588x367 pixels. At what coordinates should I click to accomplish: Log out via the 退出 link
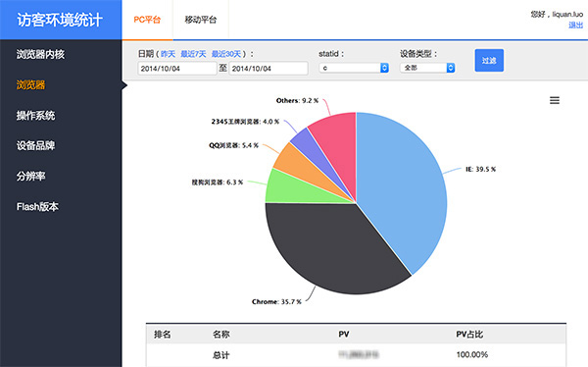tap(575, 26)
